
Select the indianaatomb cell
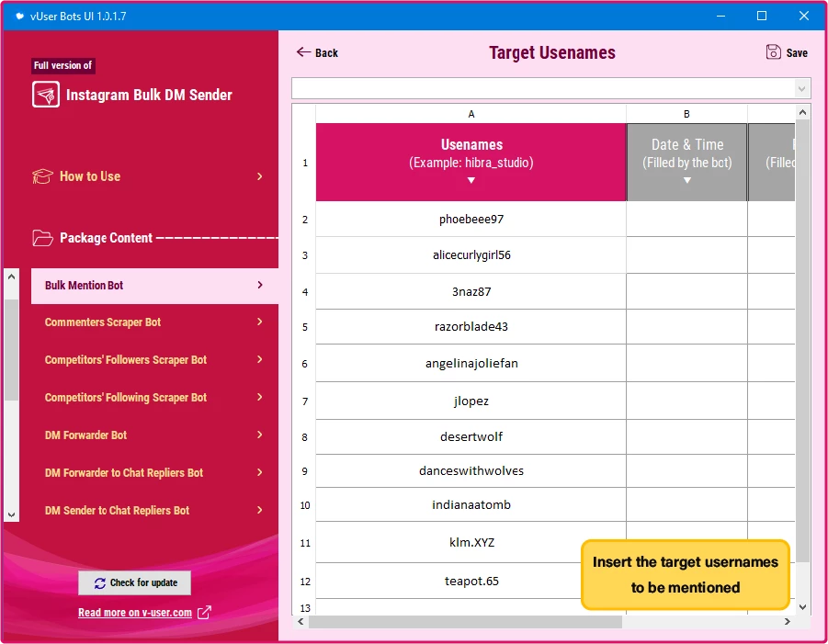[x=471, y=505]
